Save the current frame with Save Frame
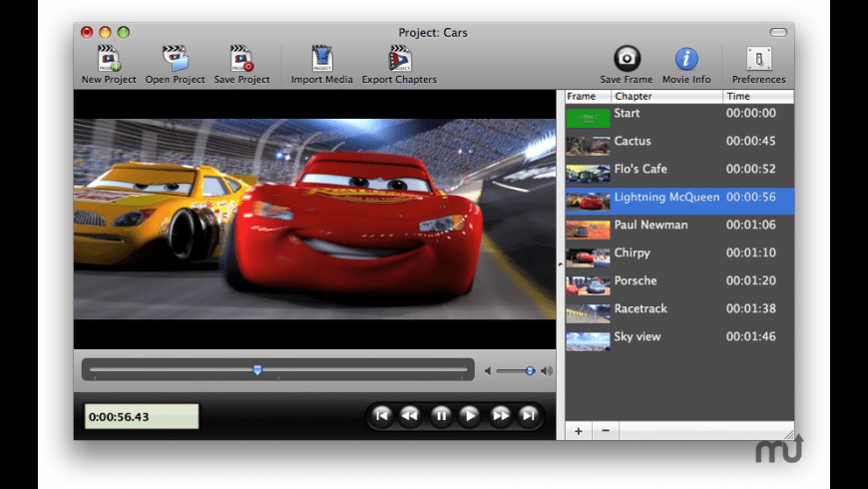868x489 pixels. 627,59
